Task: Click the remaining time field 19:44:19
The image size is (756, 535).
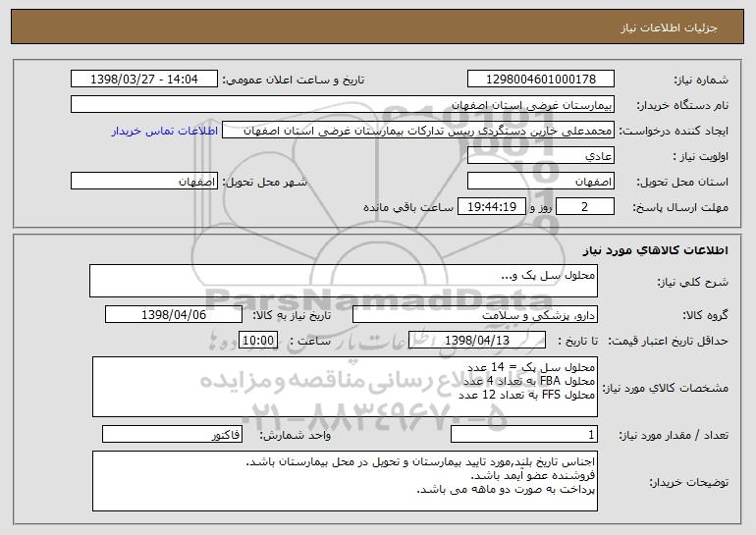Action: pyautogui.click(x=491, y=206)
